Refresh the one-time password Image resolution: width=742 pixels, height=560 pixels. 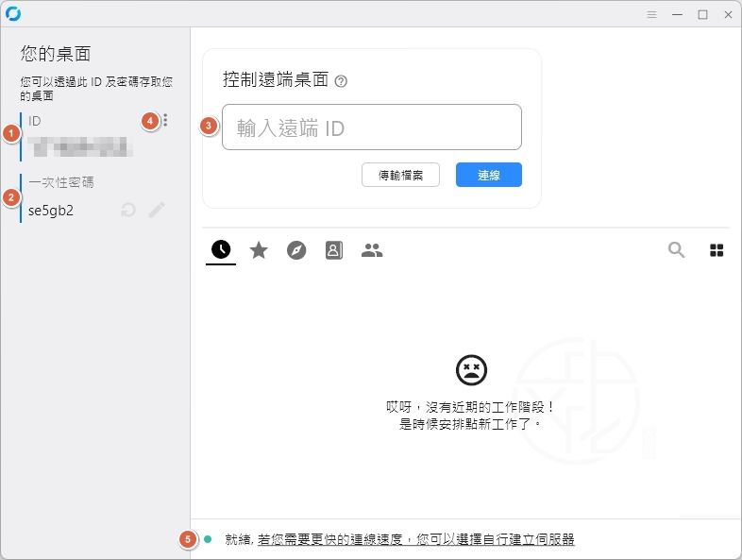point(128,210)
